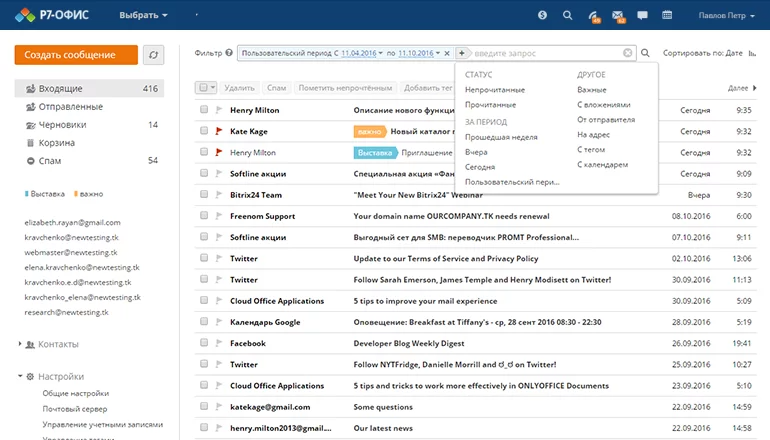
Task: Choose С вложениями filter option
Action: coord(604,105)
